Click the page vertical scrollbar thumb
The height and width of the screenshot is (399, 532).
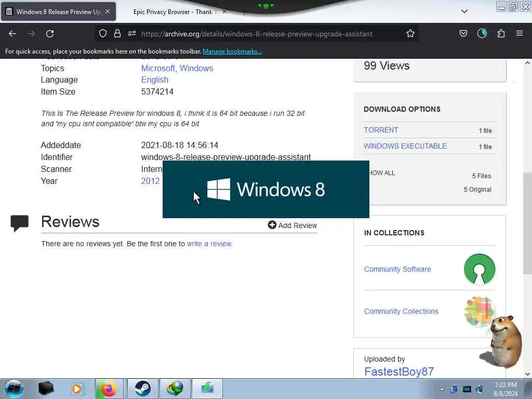tap(527, 222)
